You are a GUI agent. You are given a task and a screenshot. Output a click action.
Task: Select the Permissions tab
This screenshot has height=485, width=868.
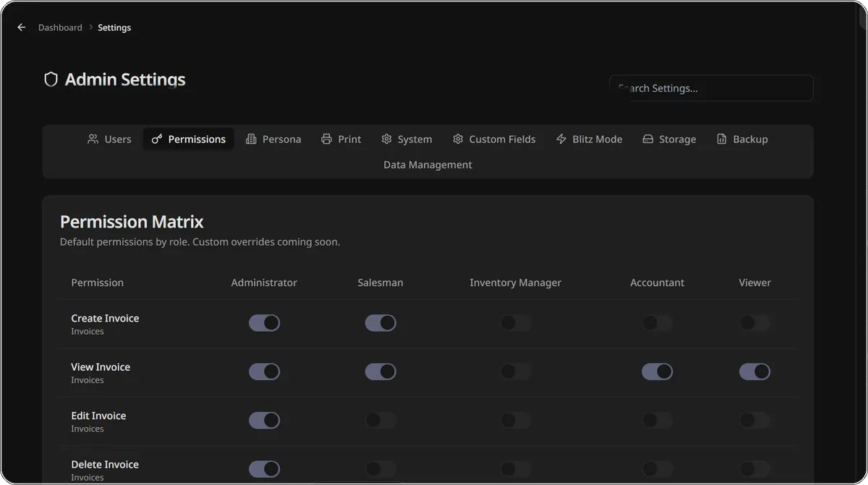coord(188,139)
